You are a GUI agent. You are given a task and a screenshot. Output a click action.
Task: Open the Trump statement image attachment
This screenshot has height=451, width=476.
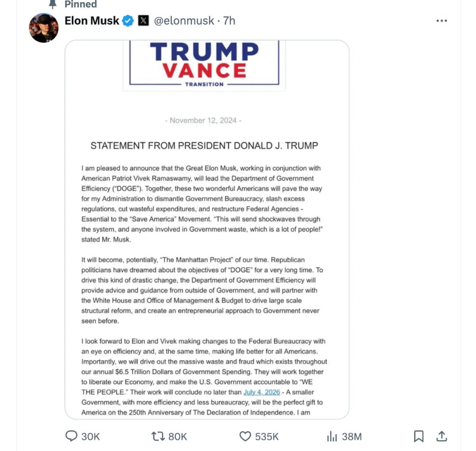tap(207, 229)
